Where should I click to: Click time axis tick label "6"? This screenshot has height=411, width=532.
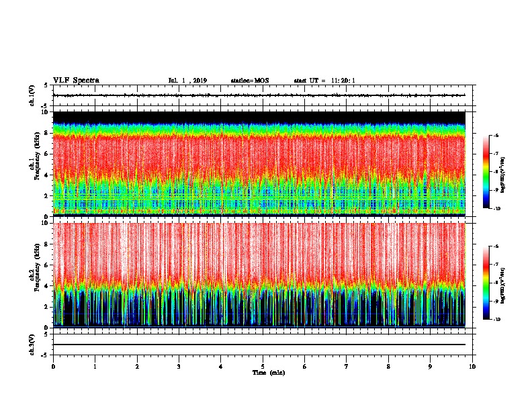coord(305,367)
